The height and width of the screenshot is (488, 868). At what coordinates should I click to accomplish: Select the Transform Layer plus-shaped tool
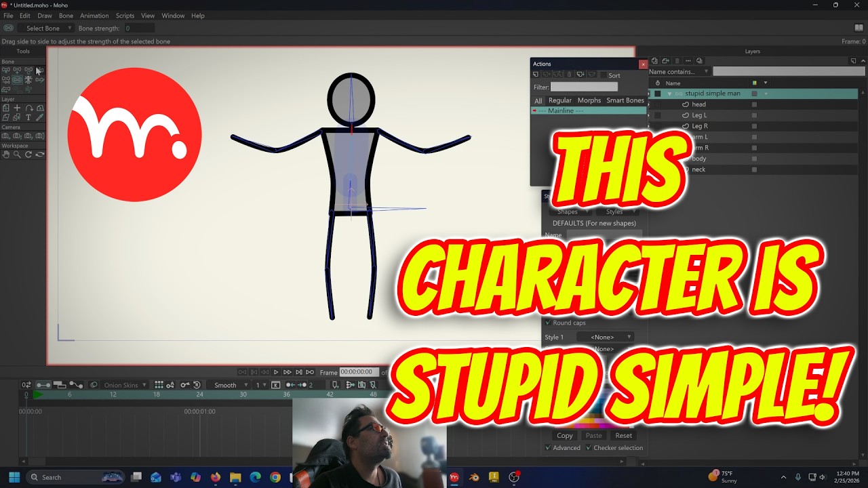[17, 108]
